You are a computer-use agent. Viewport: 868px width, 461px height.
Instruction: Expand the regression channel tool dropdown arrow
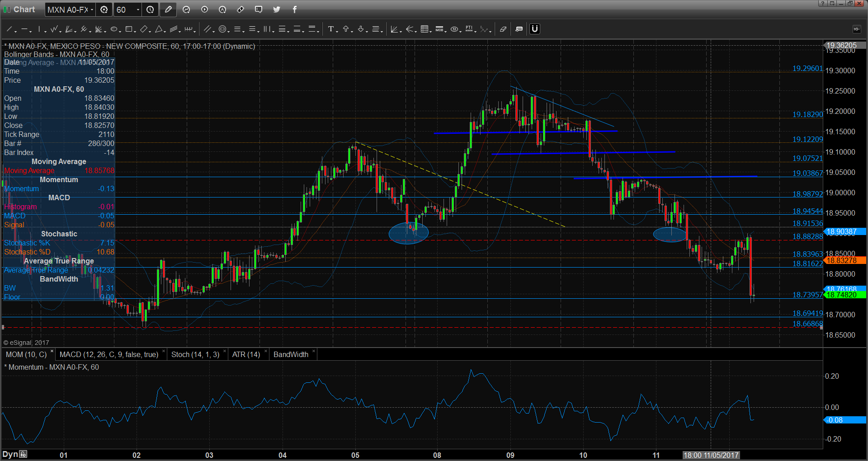[180, 31]
